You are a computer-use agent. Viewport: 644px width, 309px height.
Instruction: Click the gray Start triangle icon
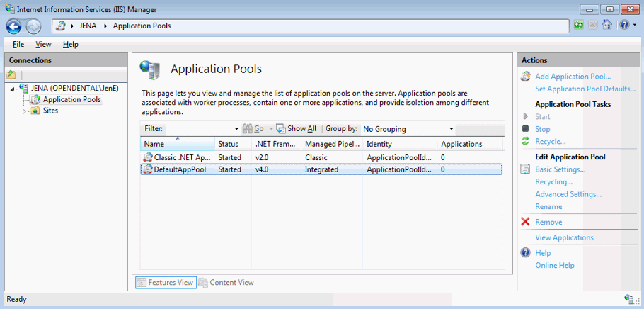pyautogui.click(x=525, y=116)
